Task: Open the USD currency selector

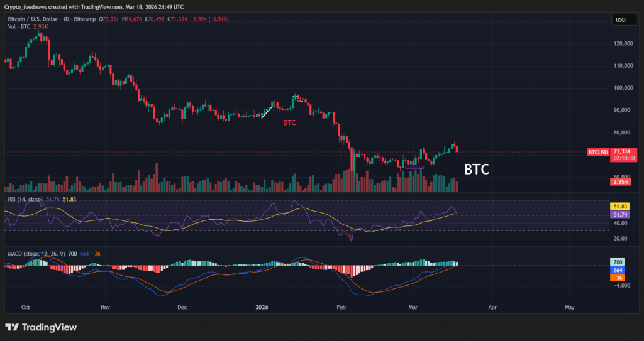Action: point(620,20)
